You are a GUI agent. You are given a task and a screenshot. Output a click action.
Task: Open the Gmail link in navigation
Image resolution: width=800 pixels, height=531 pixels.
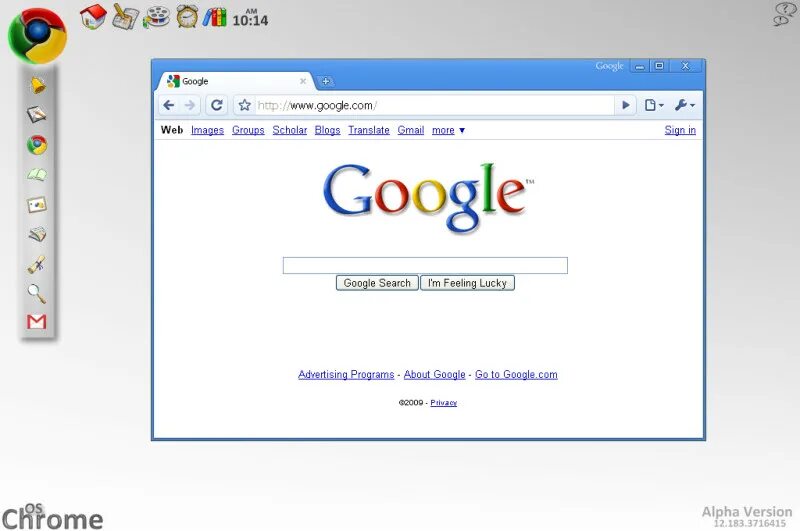(411, 130)
